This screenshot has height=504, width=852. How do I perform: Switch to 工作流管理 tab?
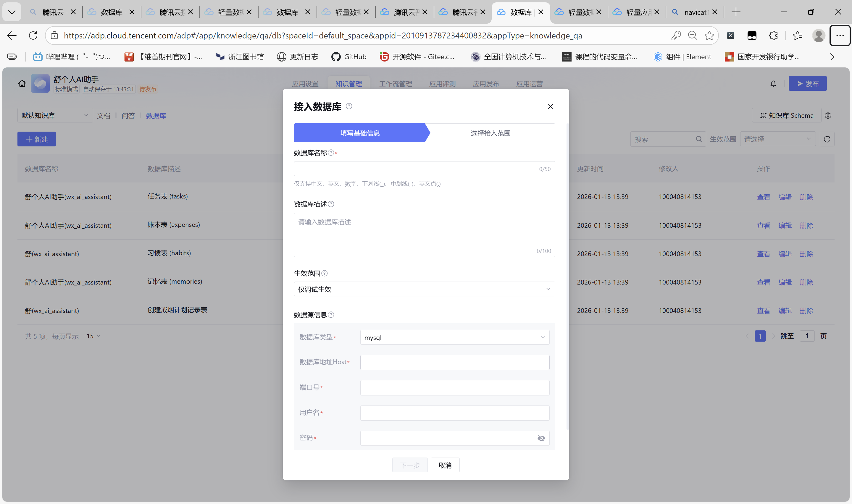[395, 83]
